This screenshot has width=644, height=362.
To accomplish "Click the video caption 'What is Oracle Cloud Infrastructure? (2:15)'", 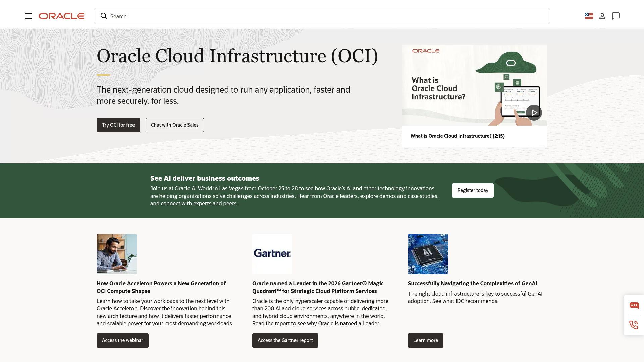I will point(458,136).
